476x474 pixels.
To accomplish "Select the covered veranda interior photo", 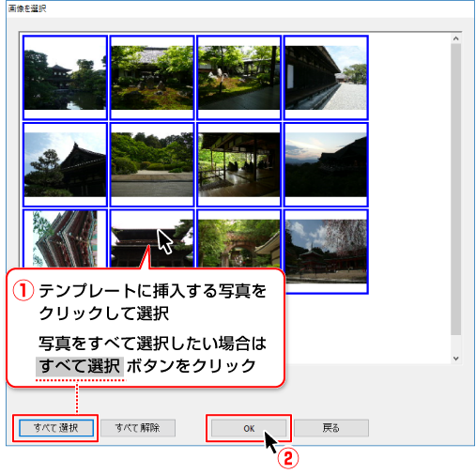I will pyautogui.click(x=239, y=164).
